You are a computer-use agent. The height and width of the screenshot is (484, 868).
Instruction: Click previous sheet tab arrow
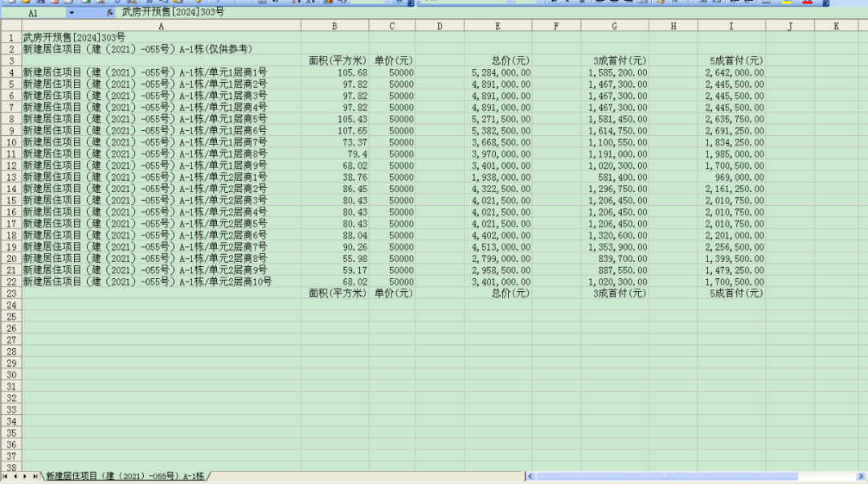[15, 476]
